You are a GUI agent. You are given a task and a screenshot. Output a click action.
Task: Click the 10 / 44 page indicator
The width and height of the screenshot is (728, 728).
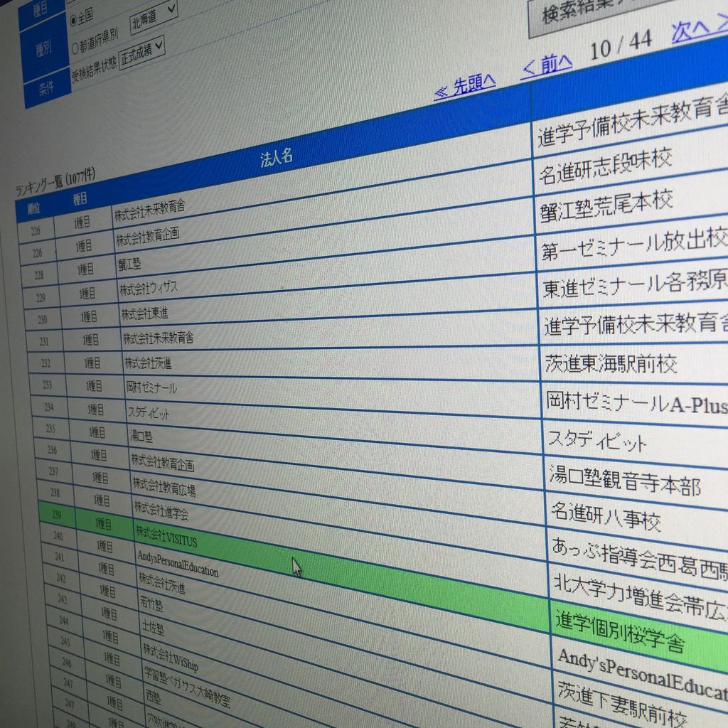621,45
